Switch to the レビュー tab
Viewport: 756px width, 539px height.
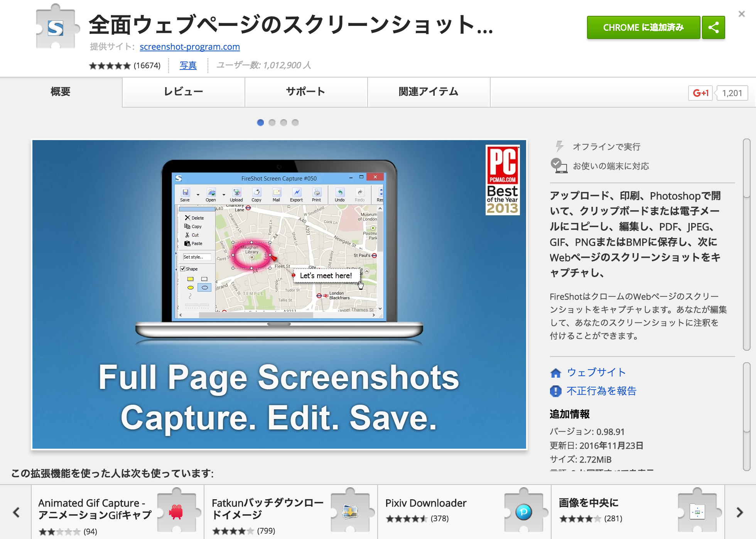click(183, 92)
